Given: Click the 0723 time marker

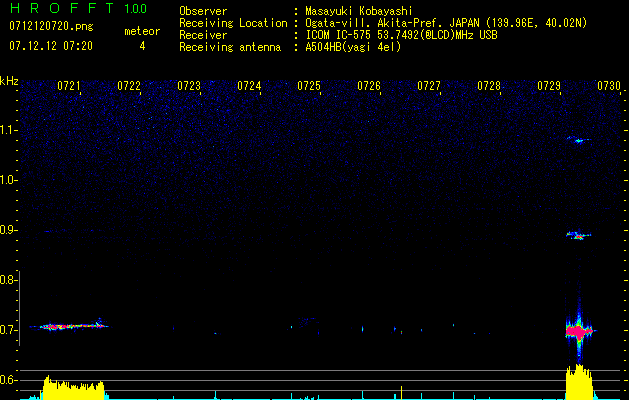Looking at the screenshot, I should click(189, 85).
